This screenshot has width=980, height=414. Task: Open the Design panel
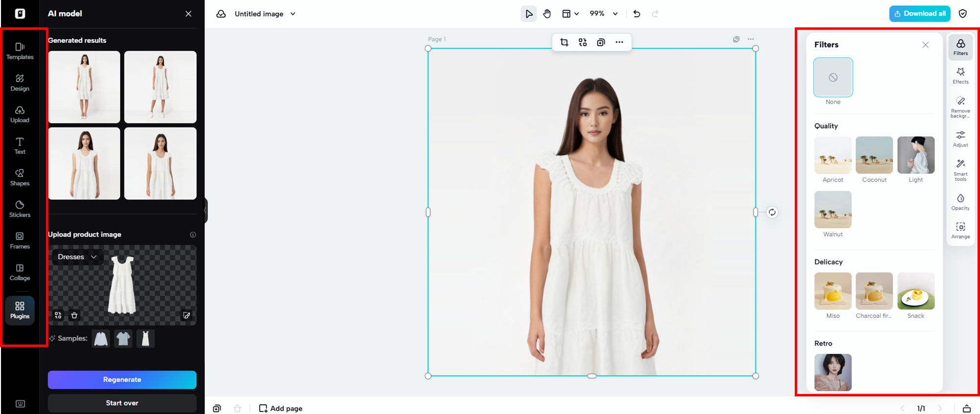tap(20, 83)
